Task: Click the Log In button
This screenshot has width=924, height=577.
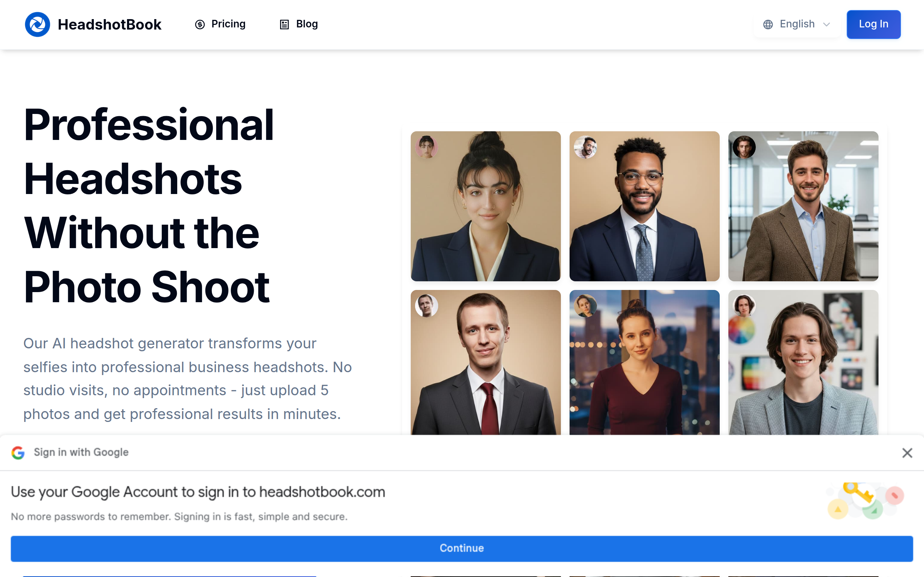Action: click(x=873, y=24)
